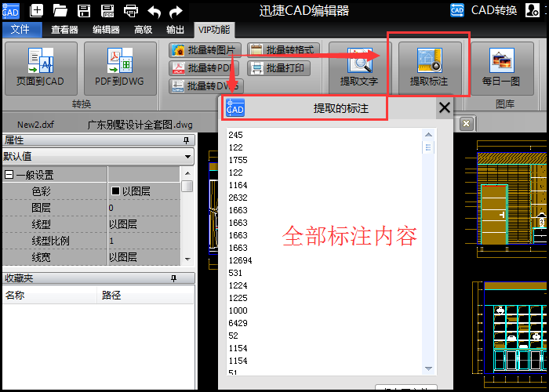Viewport: 549px width, 392px height.
Task: Click the dialog list scrollbar thumb
Action: pos(428,147)
